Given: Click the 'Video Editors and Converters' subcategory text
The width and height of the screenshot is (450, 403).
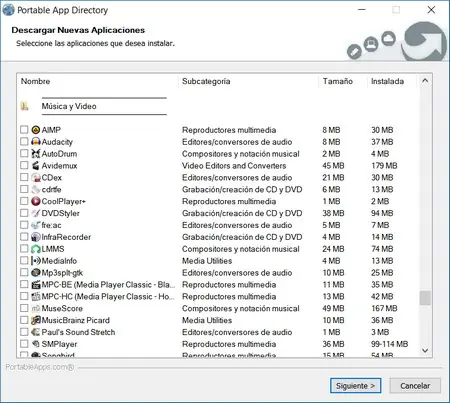Looking at the screenshot, I should tap(234, 166).
